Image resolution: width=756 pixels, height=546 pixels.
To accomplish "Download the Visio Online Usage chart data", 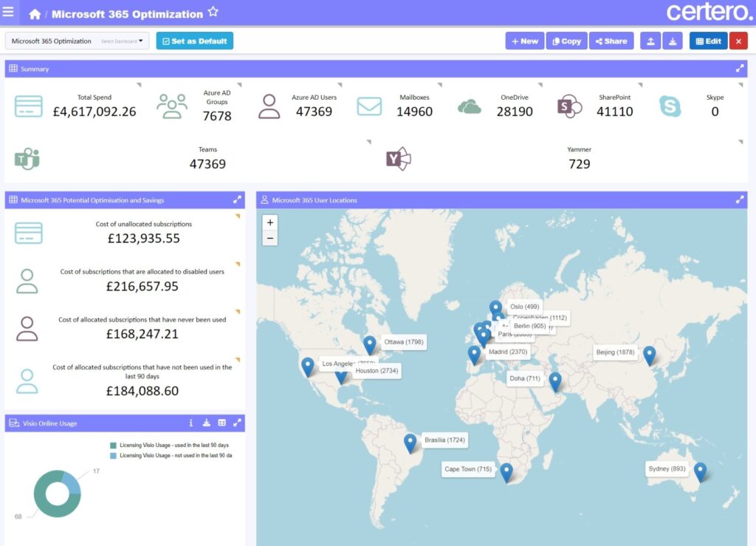I will pos(207,423).
